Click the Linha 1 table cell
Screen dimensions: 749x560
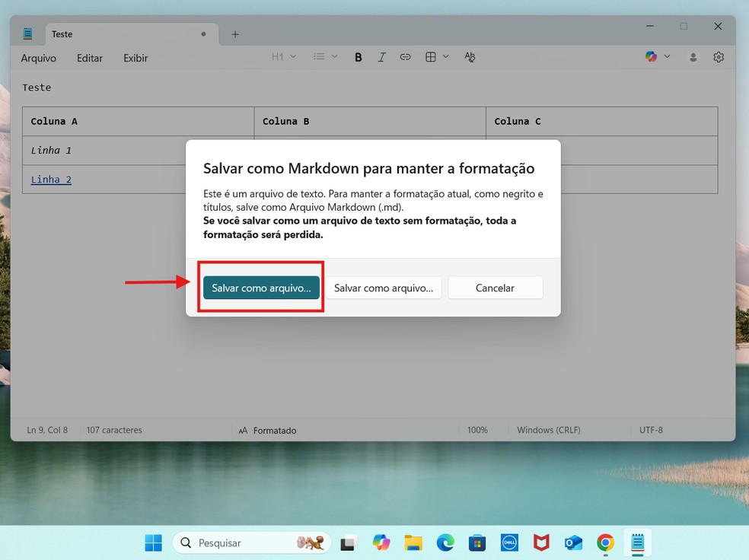pyautogui.click(x=104, y=151)
